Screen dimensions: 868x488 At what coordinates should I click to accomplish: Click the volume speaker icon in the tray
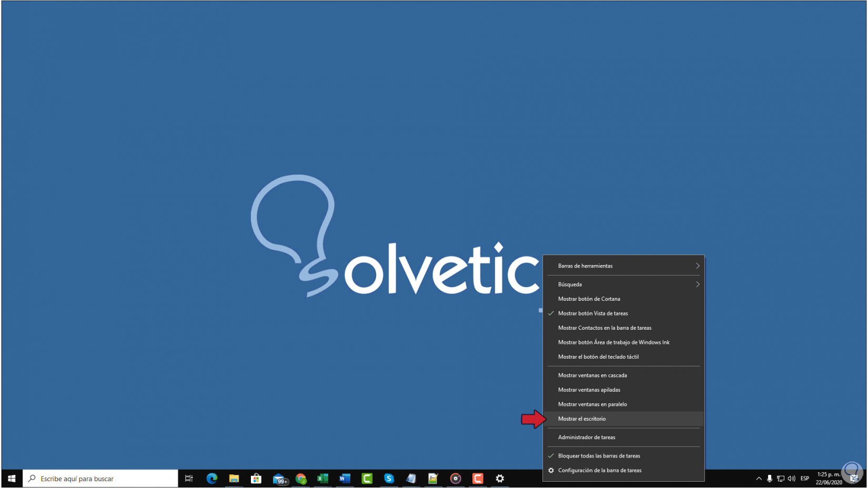[x=792, y=479]
